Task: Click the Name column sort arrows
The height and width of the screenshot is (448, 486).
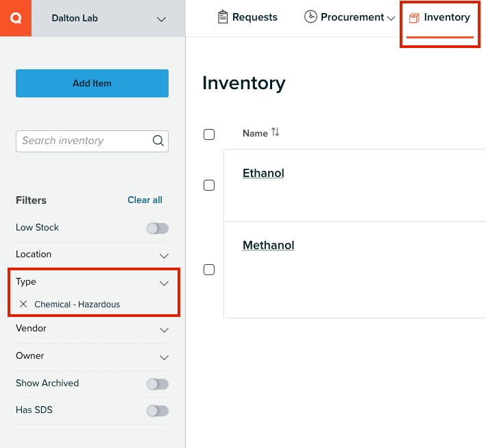Action: point(276,132)
